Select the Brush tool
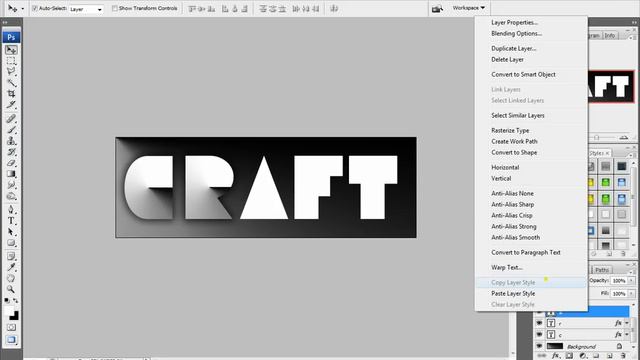This screenshot has height=360, width=640. point(11,130)
